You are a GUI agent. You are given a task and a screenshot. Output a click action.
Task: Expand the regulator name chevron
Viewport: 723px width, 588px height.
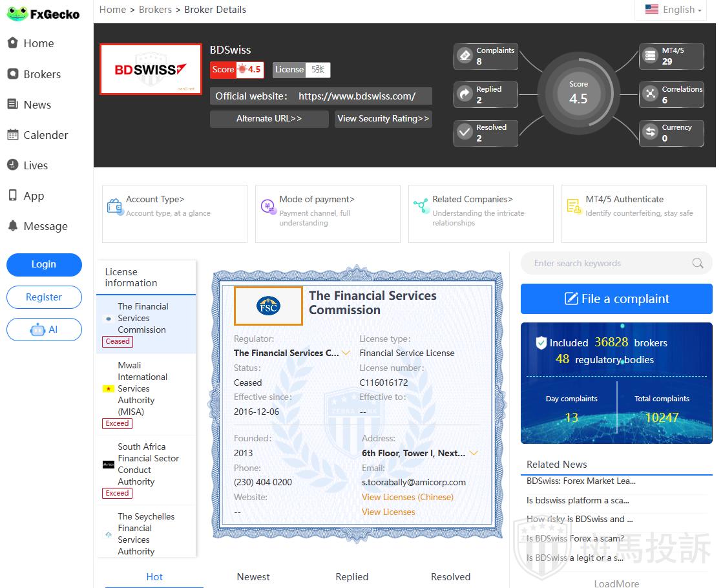pos(346,353)
